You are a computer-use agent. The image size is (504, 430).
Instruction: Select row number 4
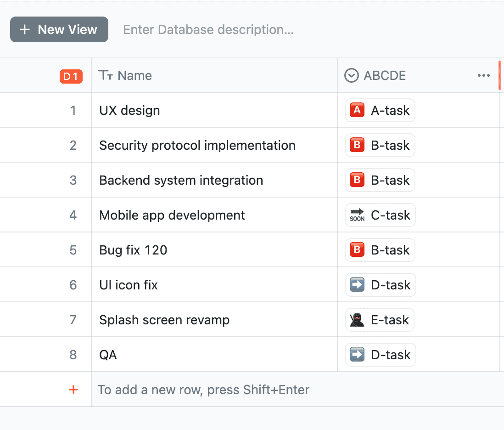point(73,215)
